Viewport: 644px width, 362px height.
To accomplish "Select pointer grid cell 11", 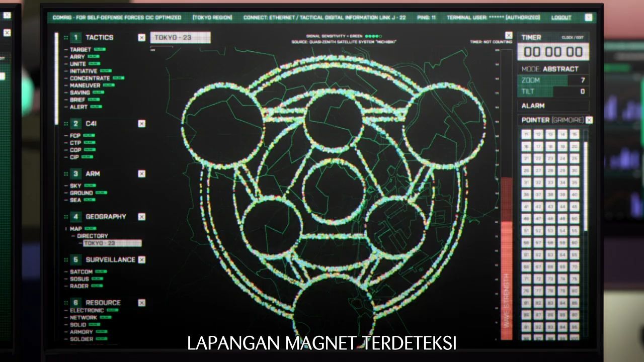I will point(526,134).
